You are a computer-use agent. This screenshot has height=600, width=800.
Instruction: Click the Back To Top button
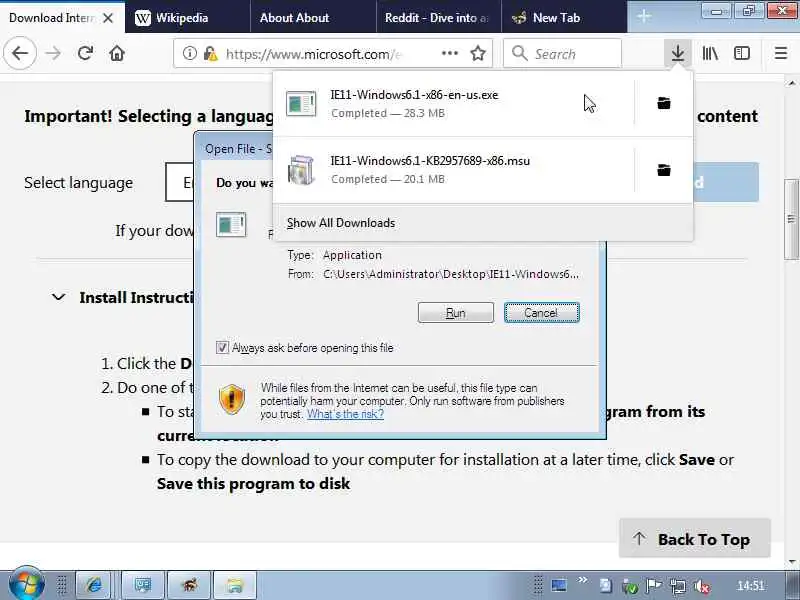pos(694,539)
